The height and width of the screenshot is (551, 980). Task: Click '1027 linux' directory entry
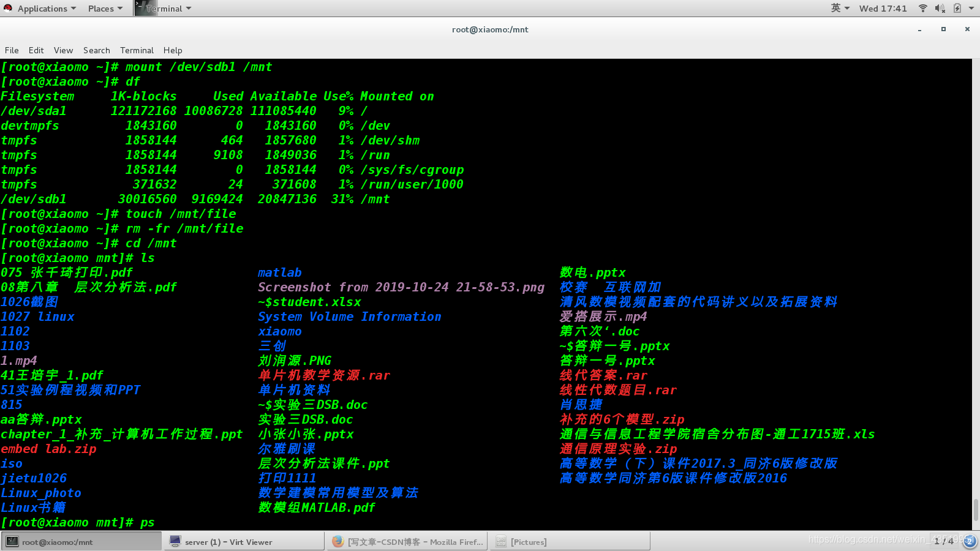click(37, 317)
